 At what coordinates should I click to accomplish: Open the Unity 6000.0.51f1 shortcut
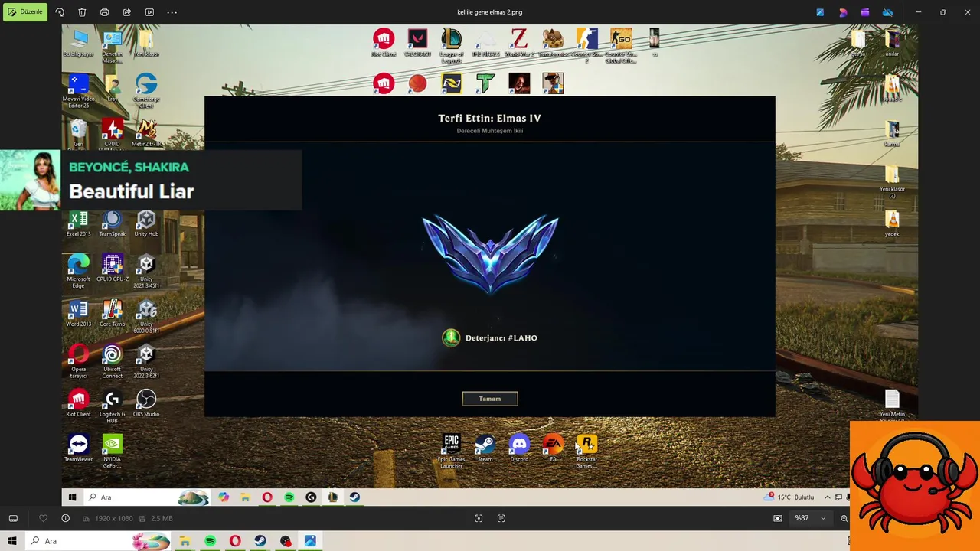coord(146,317)
